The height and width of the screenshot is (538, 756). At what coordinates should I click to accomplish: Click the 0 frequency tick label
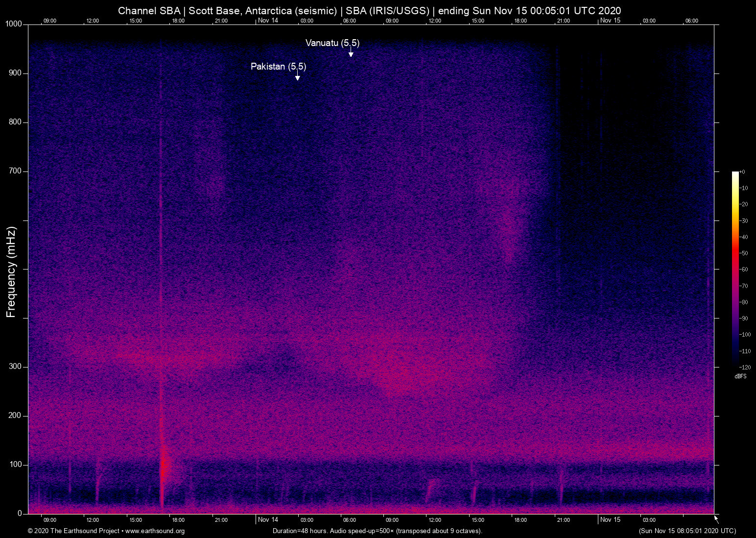tap(20, 514)
